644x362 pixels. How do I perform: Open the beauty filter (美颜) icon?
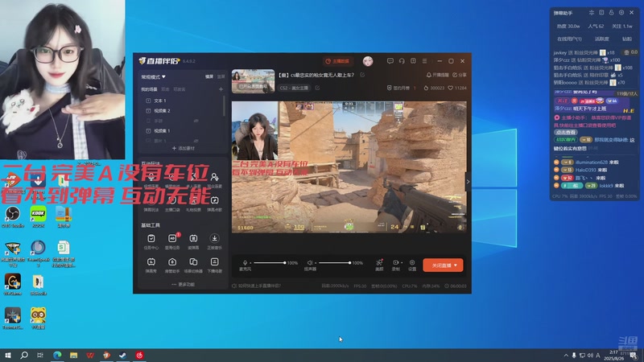pyautogui.click(x=379, y=263)
